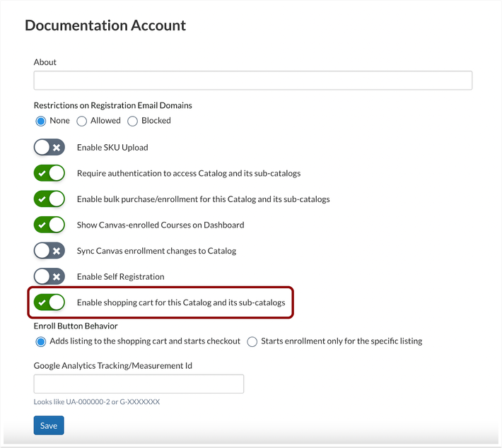The height and width of the screenshot is (448, 502).
Task: Click the 'Looks like UA-000000-2' hint text
Action: [97, 402]
